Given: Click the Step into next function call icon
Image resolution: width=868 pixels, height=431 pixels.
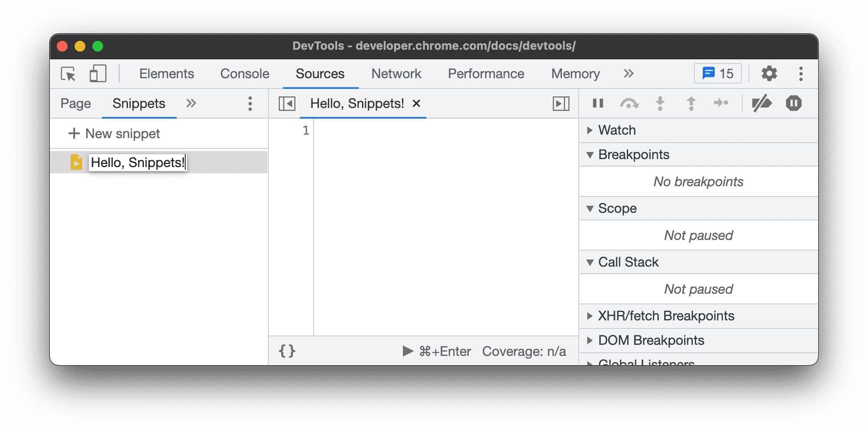Looking at the screenshot, I should [x=661, y=103].
